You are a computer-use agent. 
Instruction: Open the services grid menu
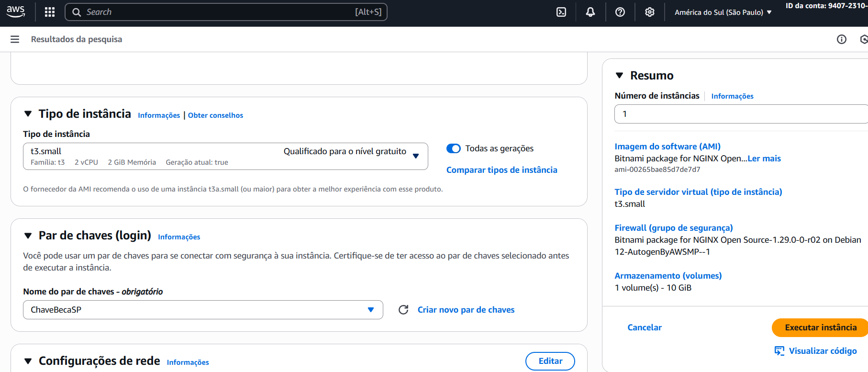point(50,12)
